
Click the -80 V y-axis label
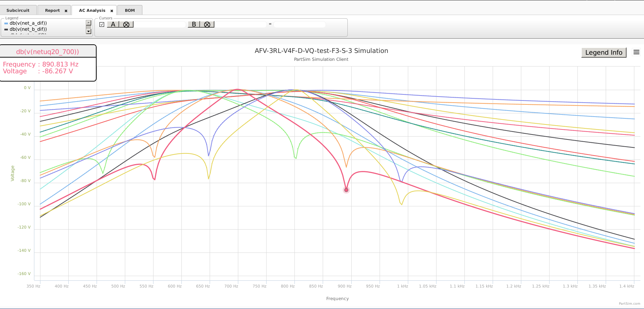(x=25, y=181)
